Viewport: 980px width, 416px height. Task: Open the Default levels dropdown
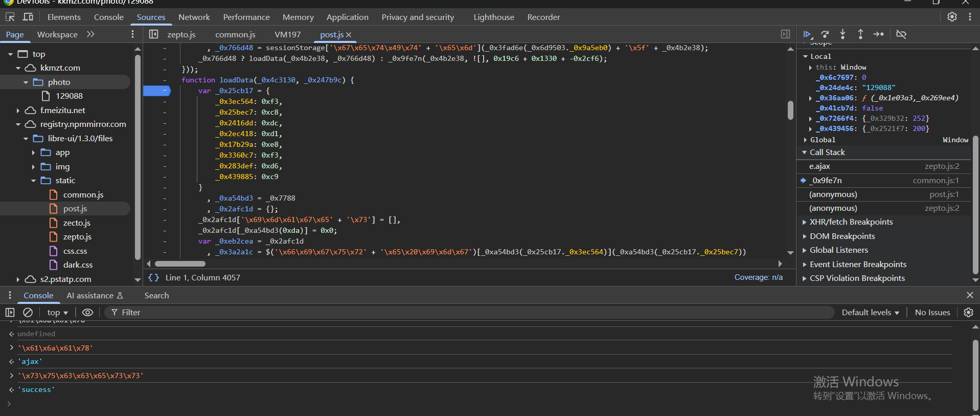(870, 312)
